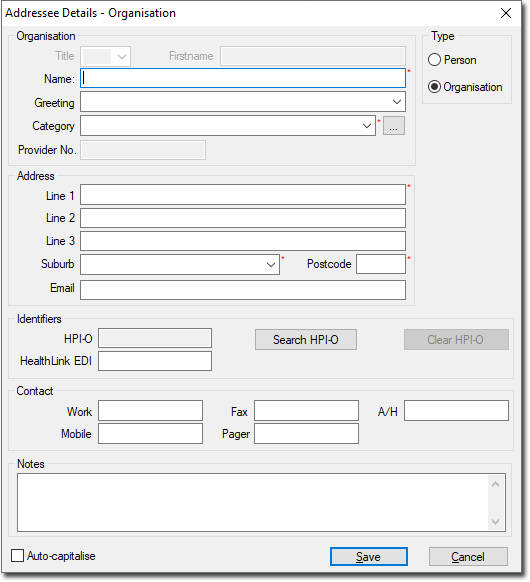Click Save to store addressee
The height and width of the screenshot is (582, 530).
tap(369, 557)
